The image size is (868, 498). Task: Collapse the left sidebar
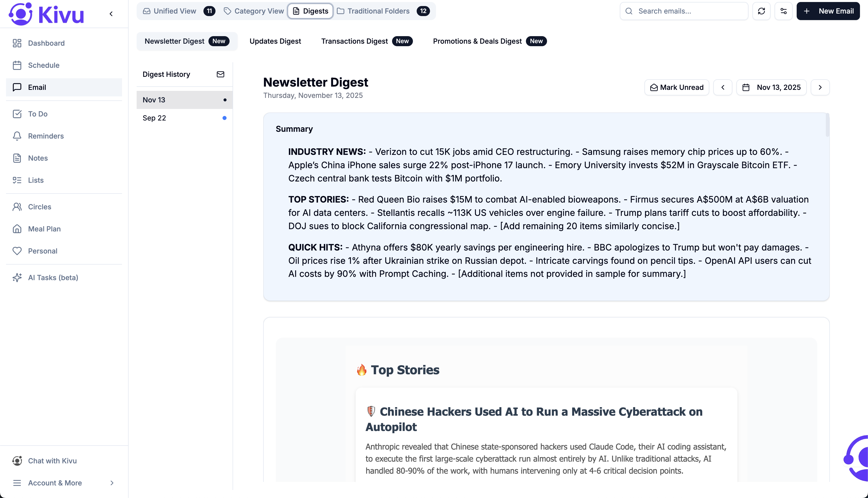point(111,14)
